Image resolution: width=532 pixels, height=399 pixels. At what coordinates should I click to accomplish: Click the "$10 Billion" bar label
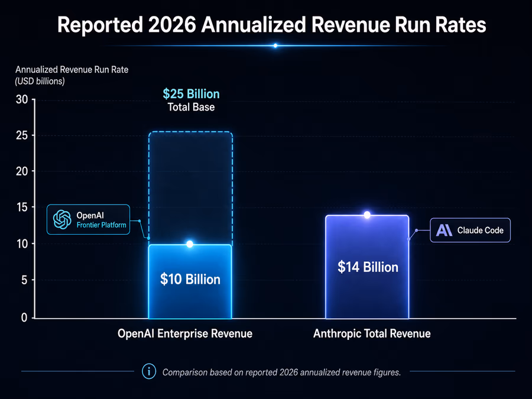pos(190,279)
